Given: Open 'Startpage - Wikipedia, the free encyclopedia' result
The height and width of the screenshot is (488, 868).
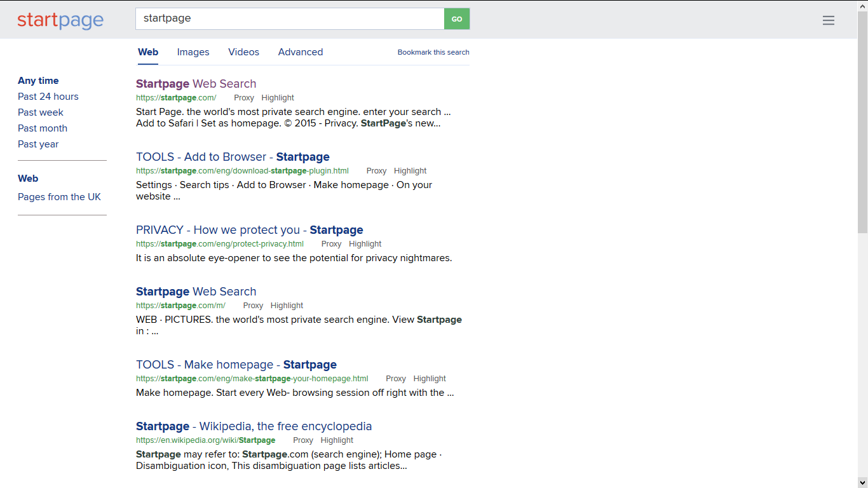Looking at the screenshot, I should point(254,426).
